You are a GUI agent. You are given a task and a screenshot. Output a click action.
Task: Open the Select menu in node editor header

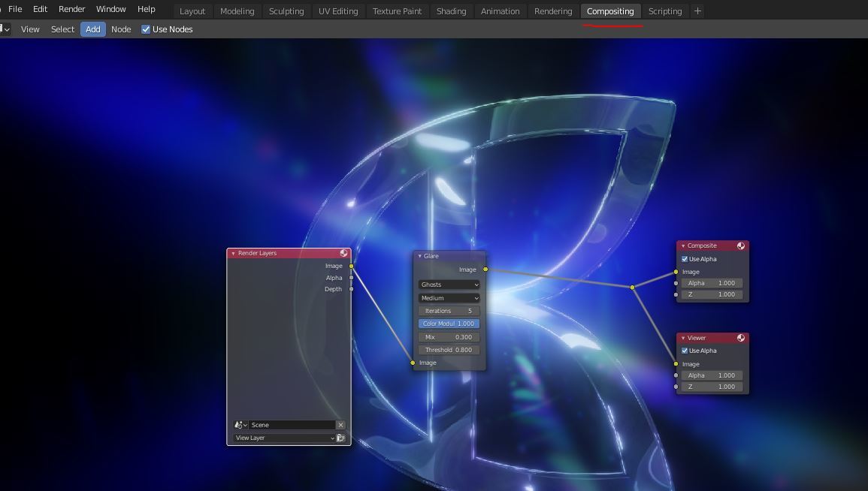tap(62, 29)
